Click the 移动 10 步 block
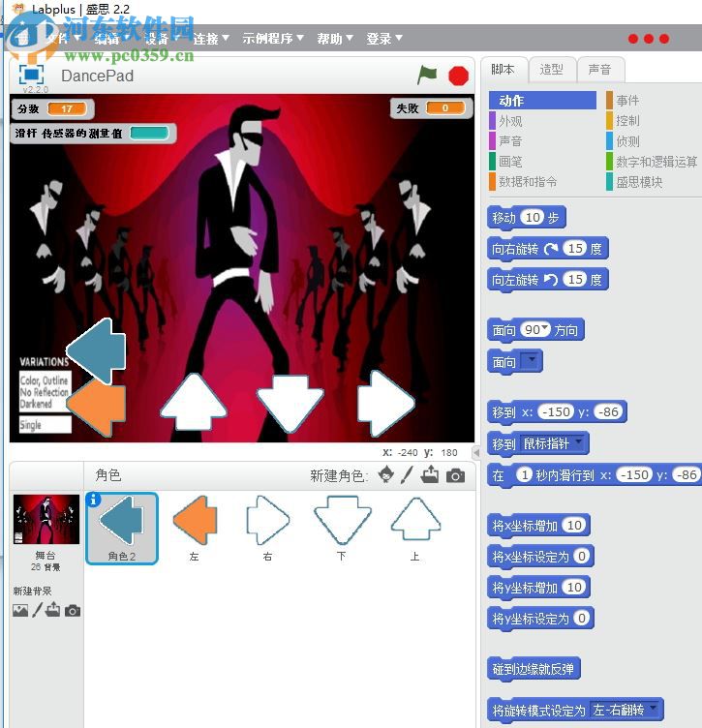 point(527,217)
